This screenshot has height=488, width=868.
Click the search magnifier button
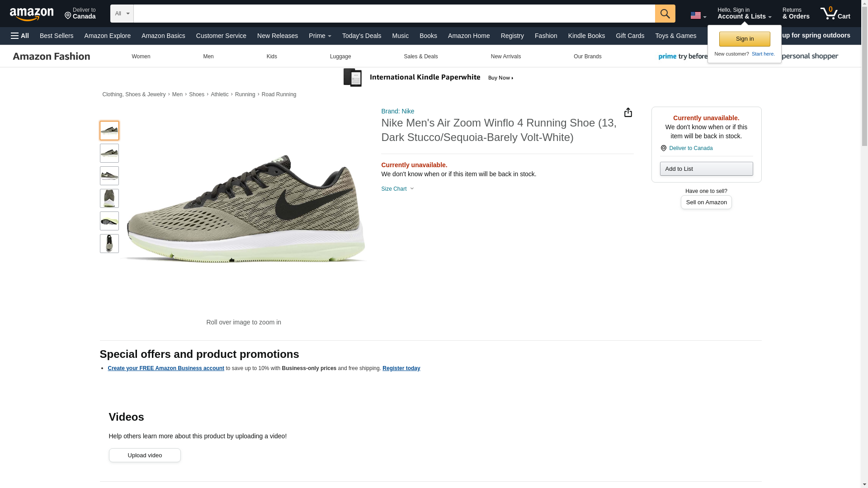(x=665, y=14)
